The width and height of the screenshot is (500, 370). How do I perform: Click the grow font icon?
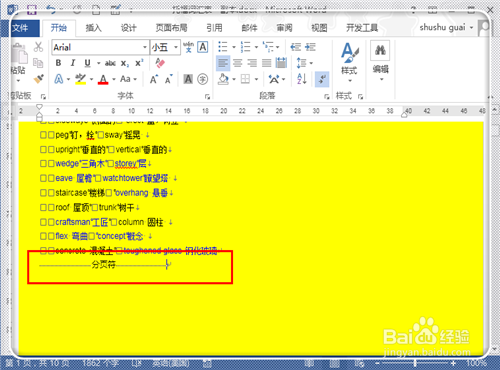tap(154, 79)
